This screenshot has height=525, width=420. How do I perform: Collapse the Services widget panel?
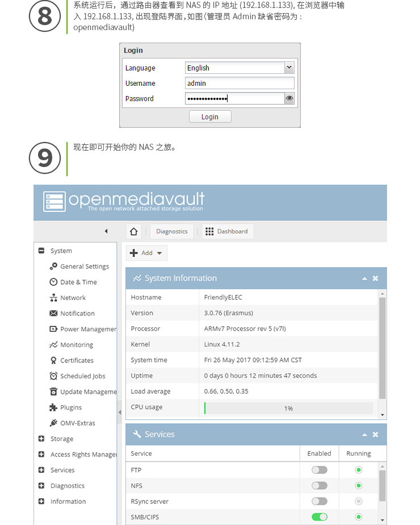point(364,435)
